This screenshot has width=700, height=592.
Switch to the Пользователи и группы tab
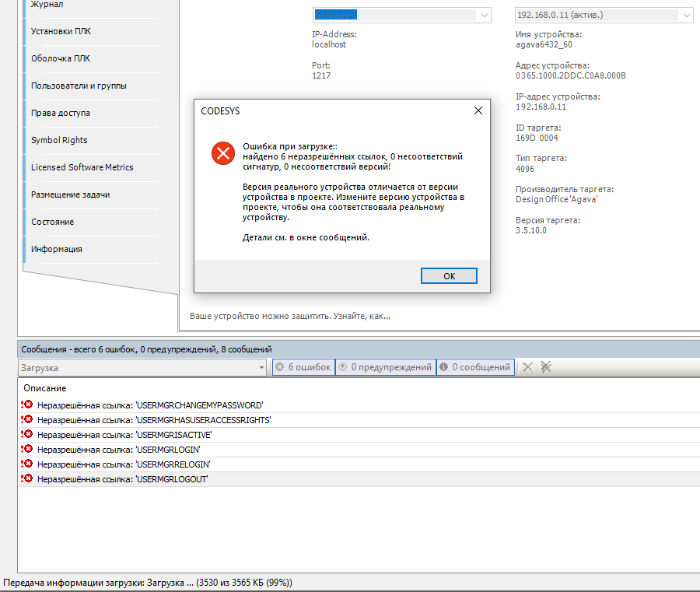pyautogui.click(x=79, y=86)
